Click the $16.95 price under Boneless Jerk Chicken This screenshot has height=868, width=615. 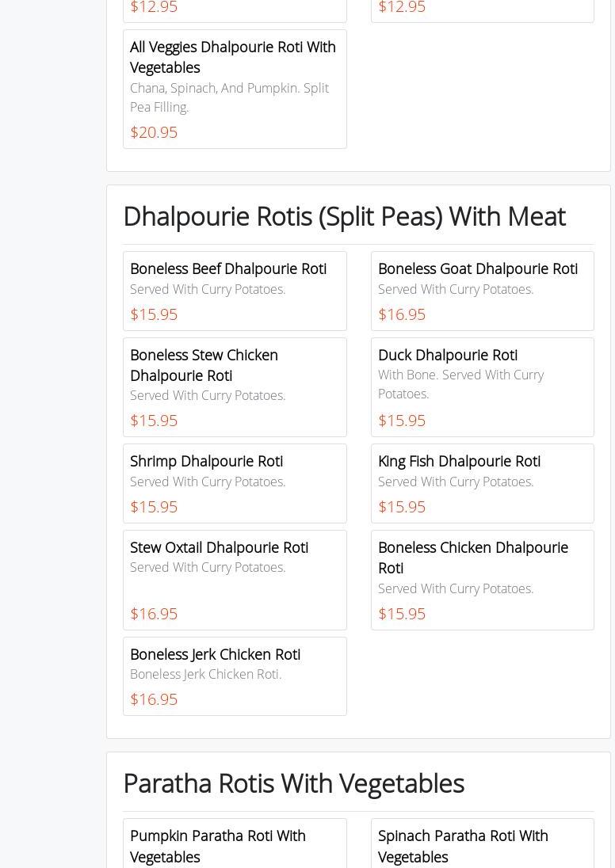154,699
